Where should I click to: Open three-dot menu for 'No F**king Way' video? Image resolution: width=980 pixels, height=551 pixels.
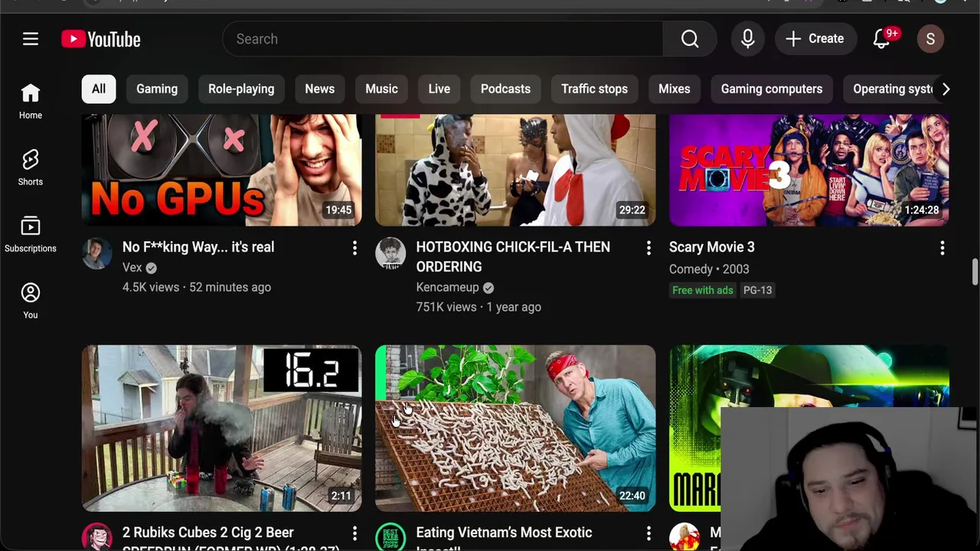[354, 248]
